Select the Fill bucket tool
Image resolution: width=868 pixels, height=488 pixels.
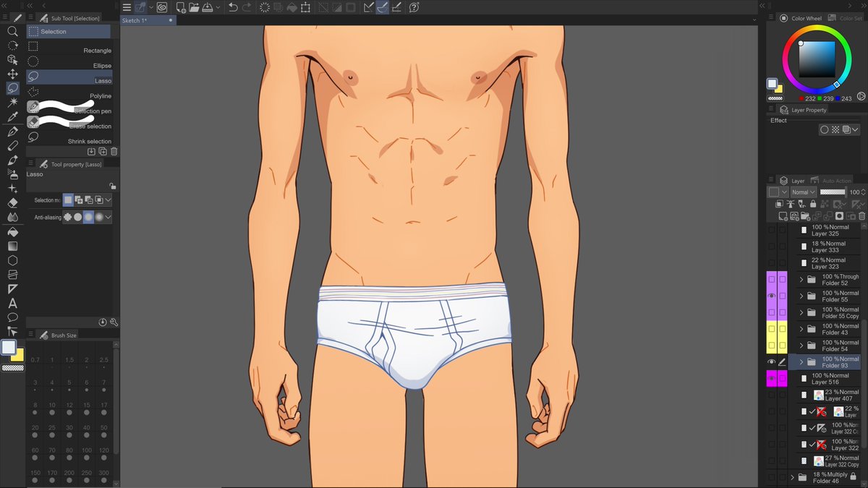click(x=12, y=232)
